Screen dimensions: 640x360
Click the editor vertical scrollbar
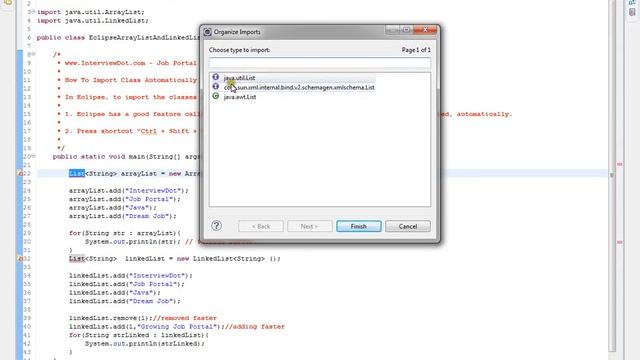(x=612, y=176)
